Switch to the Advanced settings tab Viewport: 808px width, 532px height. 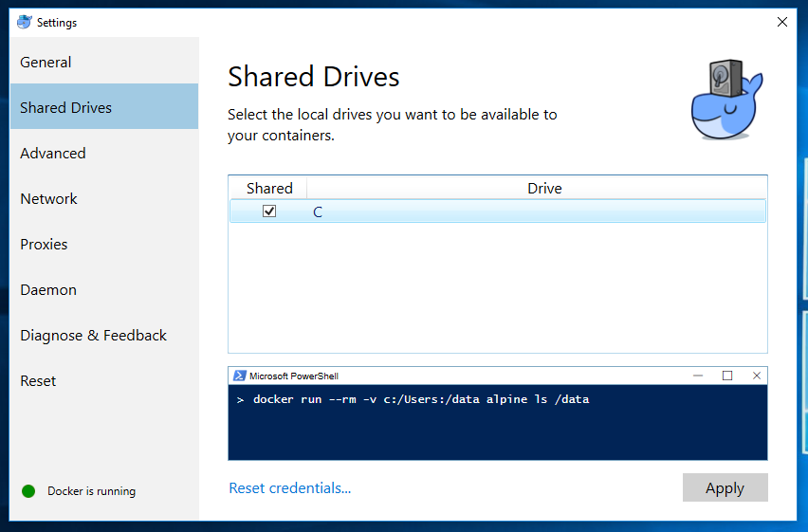(104, 153)
